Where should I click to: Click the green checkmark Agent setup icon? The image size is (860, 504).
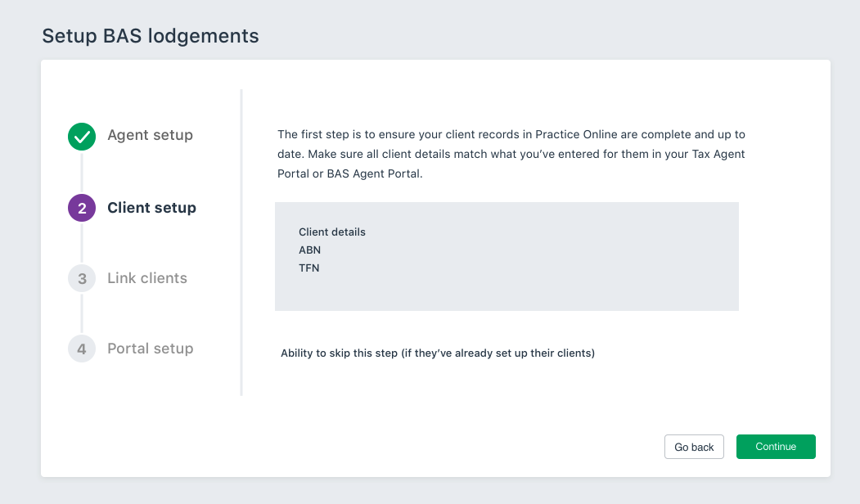82,137
